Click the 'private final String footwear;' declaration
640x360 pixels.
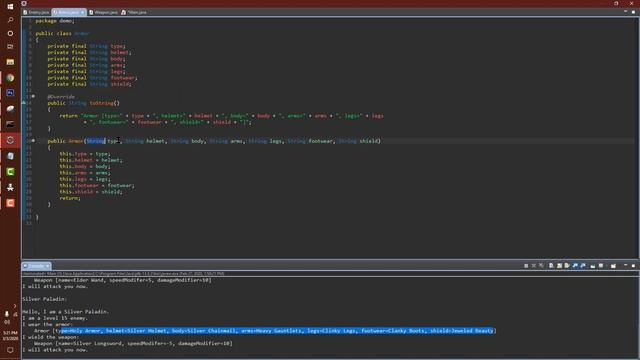92,78
